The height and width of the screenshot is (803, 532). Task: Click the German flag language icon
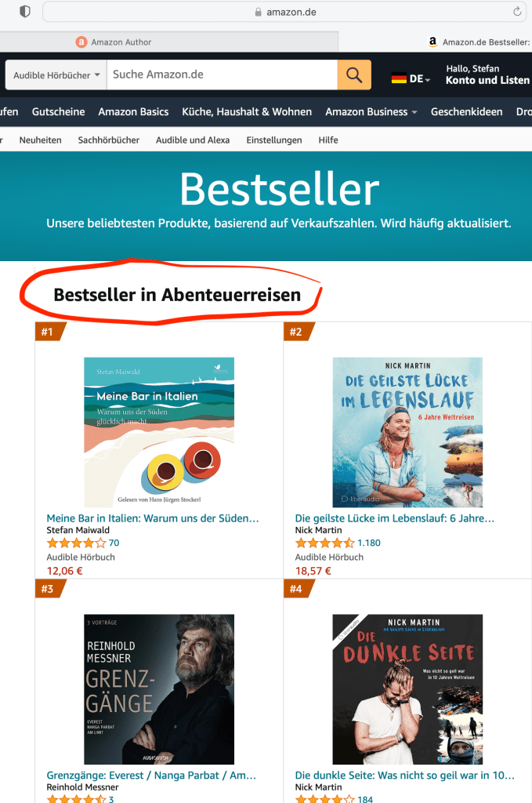click(x=399, y=79)
